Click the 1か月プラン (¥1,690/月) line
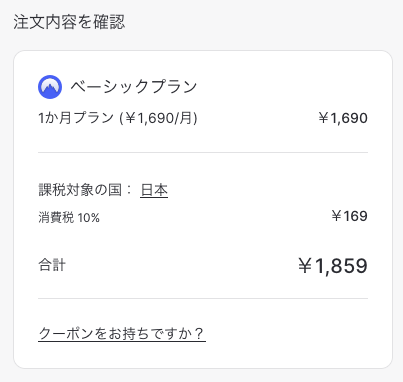 coord(118,118)
